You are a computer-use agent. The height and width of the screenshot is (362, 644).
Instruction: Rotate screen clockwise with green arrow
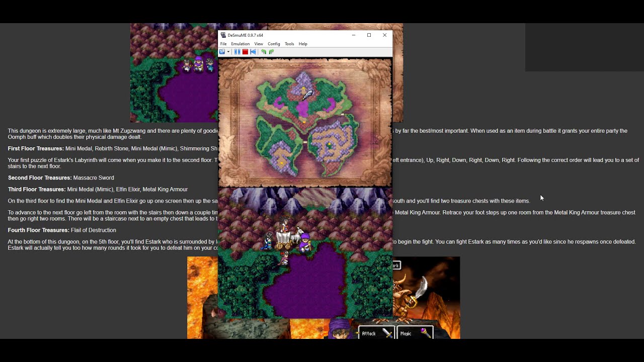pyautogui.click(x=271, y=52)
